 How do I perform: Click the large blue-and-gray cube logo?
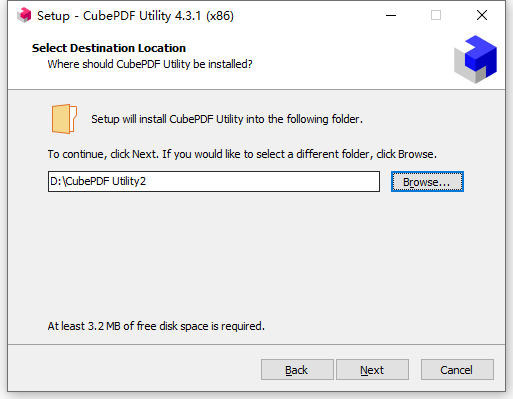(x=475, y=59)
